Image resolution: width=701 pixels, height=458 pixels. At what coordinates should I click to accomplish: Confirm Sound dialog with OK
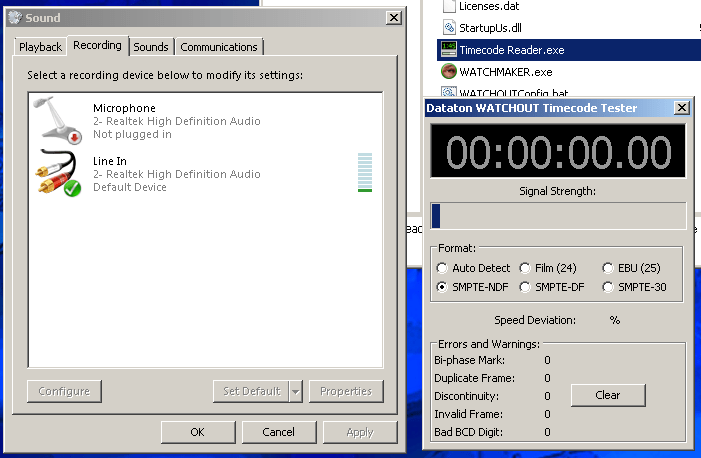198,432
